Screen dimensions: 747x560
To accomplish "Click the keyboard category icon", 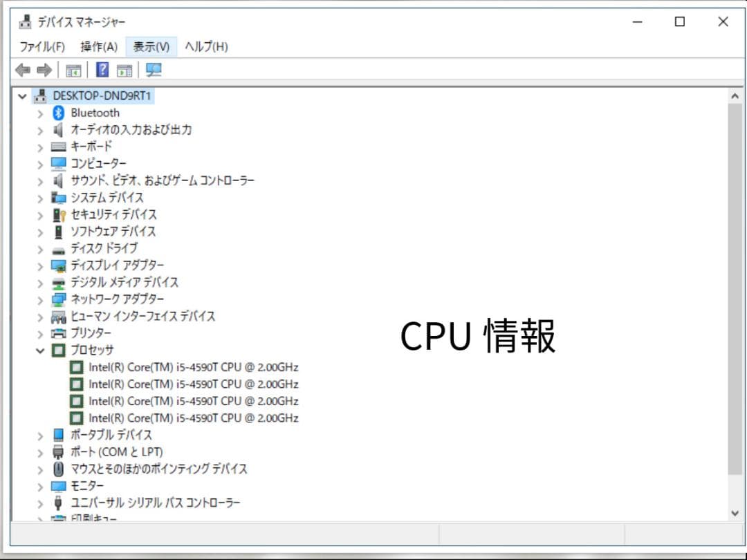I will pos(58,146).
